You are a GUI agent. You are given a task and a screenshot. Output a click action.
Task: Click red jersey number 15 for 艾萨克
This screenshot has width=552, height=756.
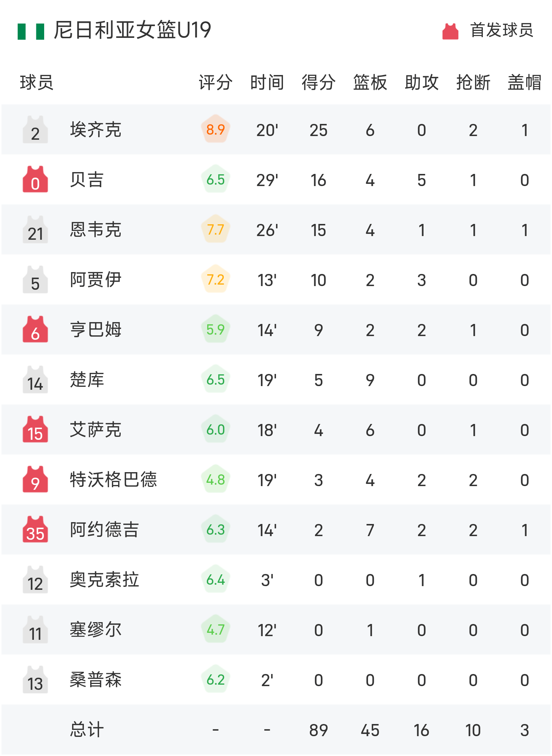pos(35,430)
